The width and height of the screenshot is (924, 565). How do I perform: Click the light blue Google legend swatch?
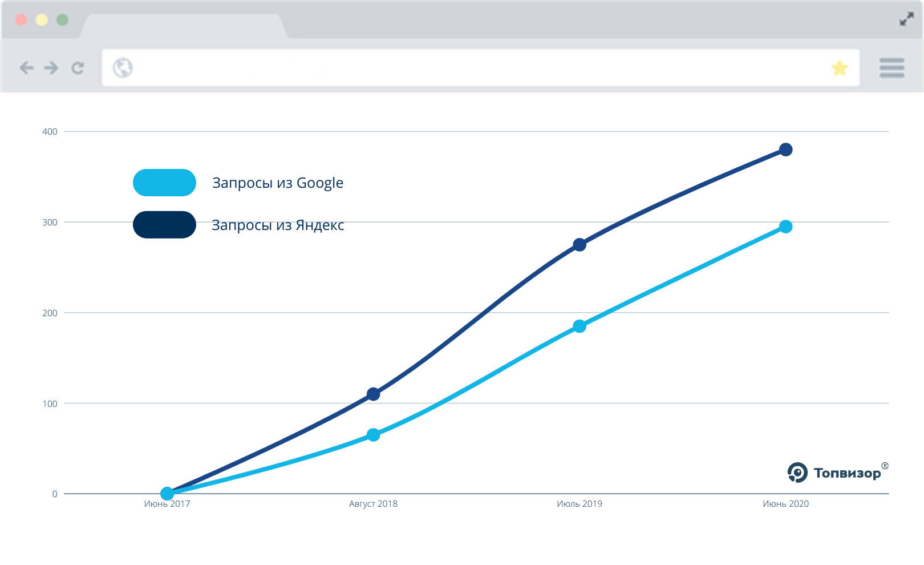point(164,183)
